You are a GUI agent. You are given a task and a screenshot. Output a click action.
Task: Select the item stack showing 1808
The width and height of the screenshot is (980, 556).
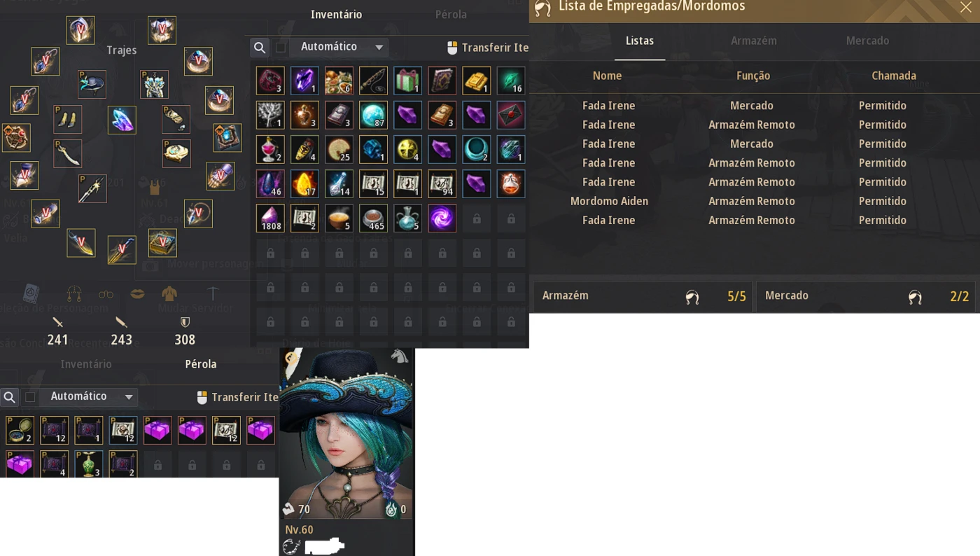[270, 218]
